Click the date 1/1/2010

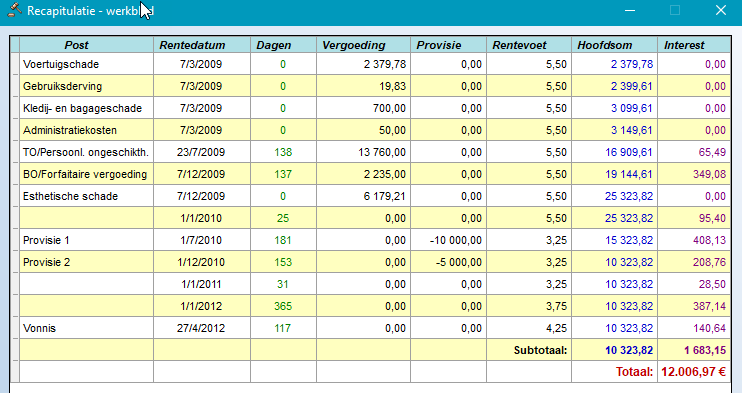point(201,218)
